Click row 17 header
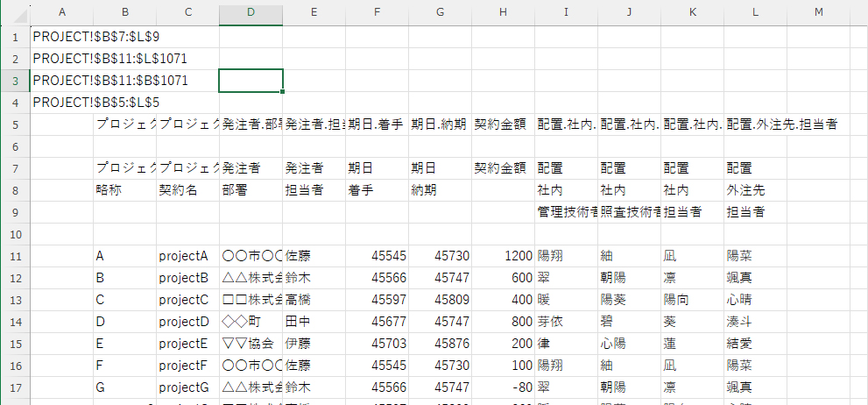The image size is (868, 405). [15, 386]
